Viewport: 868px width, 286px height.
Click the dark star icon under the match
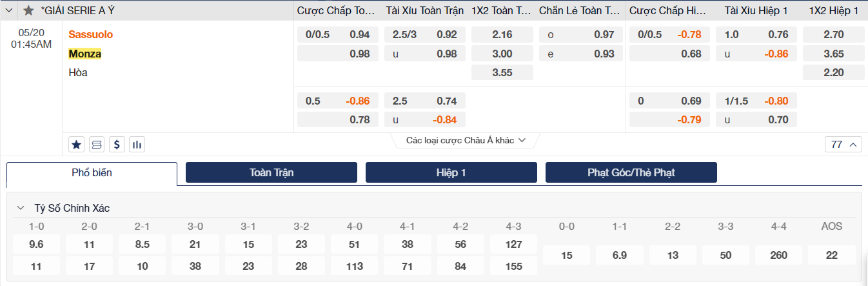point(76,144)
